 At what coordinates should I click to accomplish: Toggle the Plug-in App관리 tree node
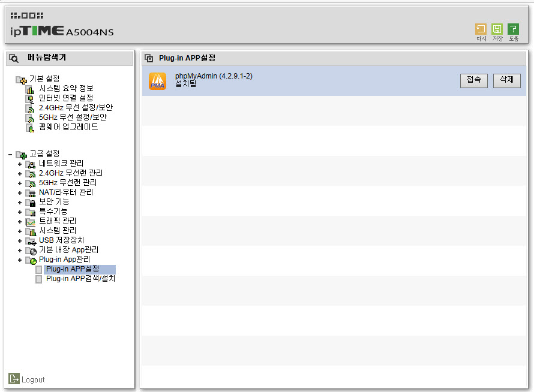(20, 260)
